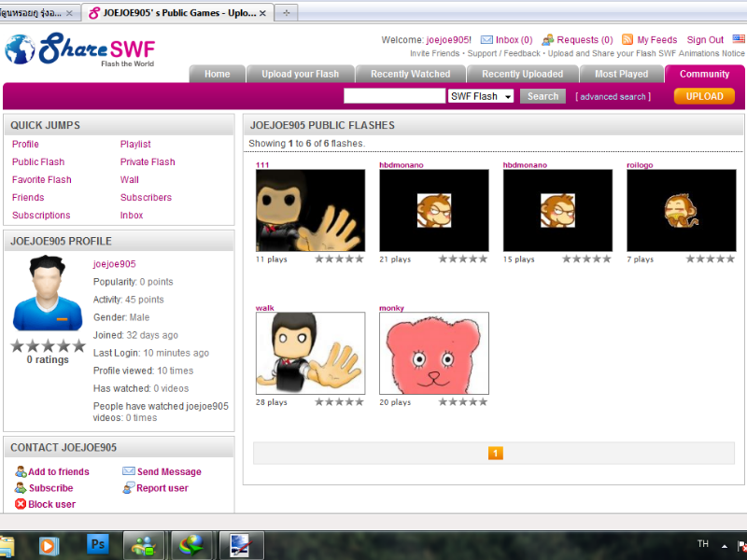Viewport: 747px width, 560px height.
Task: Open the walk flash thumbnail
Action: pyautogui.click(x=311, y=354)
